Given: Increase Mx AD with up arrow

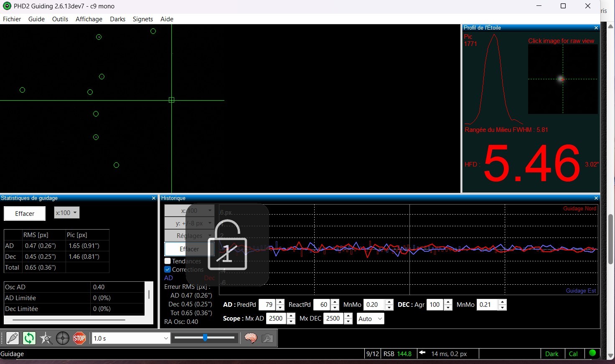Looking at the screenshot, I should click(291, 316).
